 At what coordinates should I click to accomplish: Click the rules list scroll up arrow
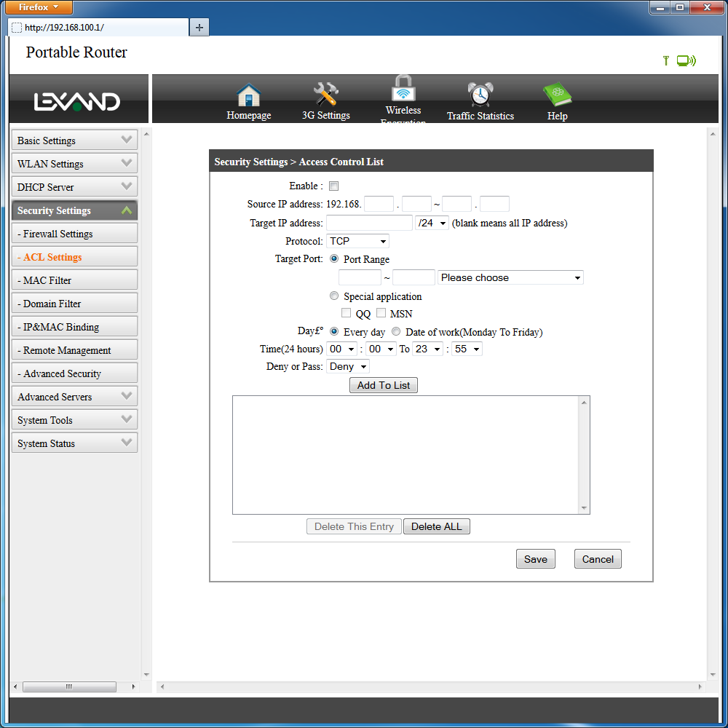click(584, 402)
